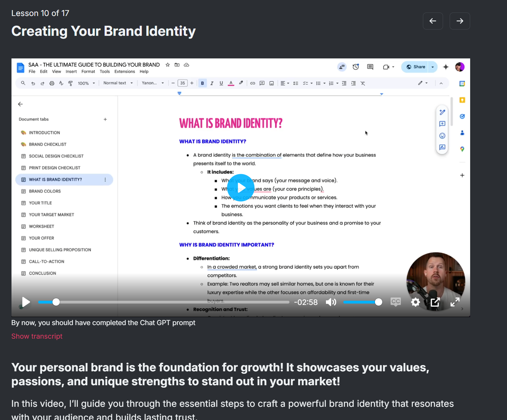The height and width of the screenshot is (420, 507).
Task: Click the paint format icon
Action: coord(71,83)
